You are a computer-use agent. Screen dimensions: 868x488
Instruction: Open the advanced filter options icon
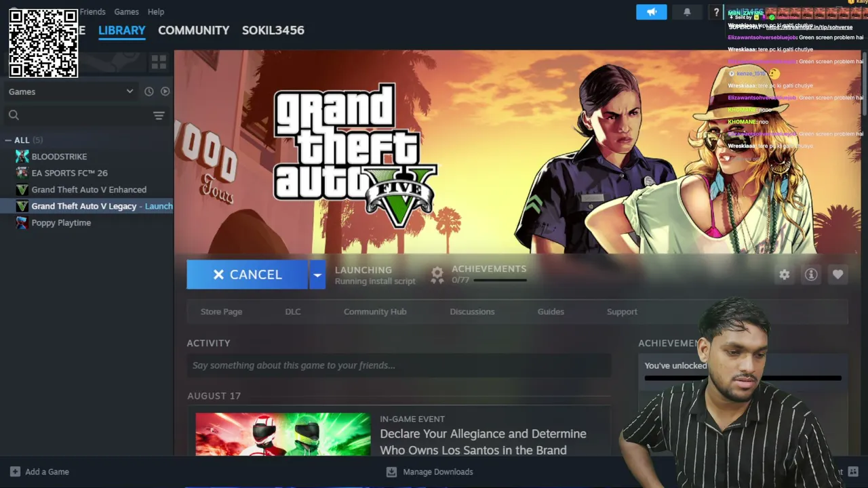click(x=159, y=115)
